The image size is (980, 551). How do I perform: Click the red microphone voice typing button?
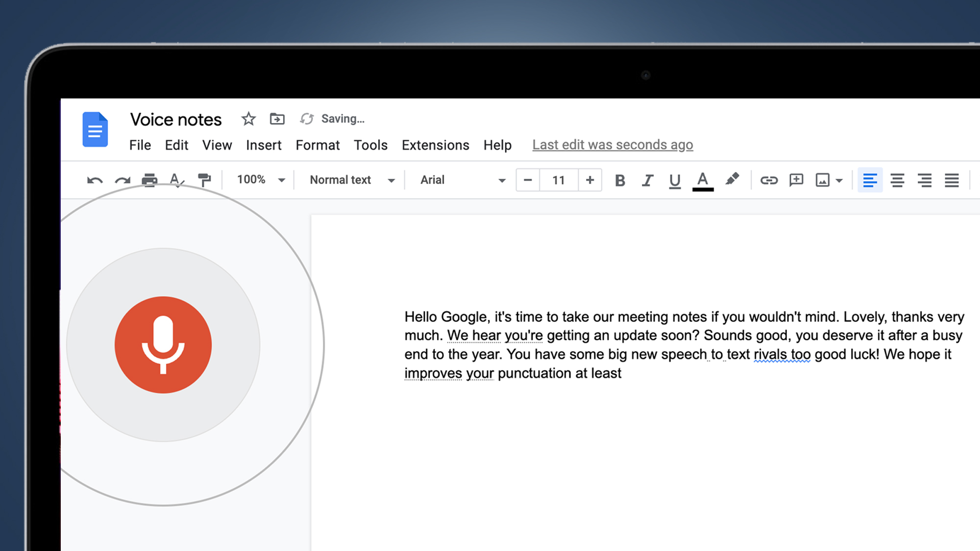[163, 345]
